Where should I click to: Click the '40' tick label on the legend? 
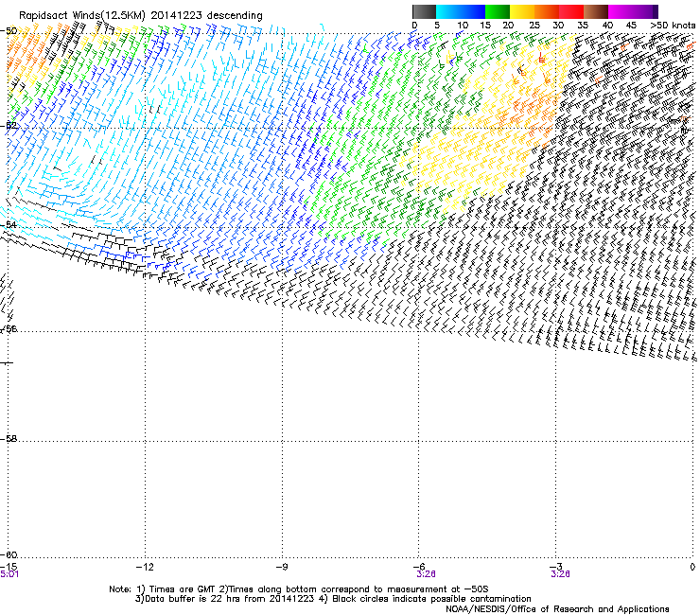607,26
